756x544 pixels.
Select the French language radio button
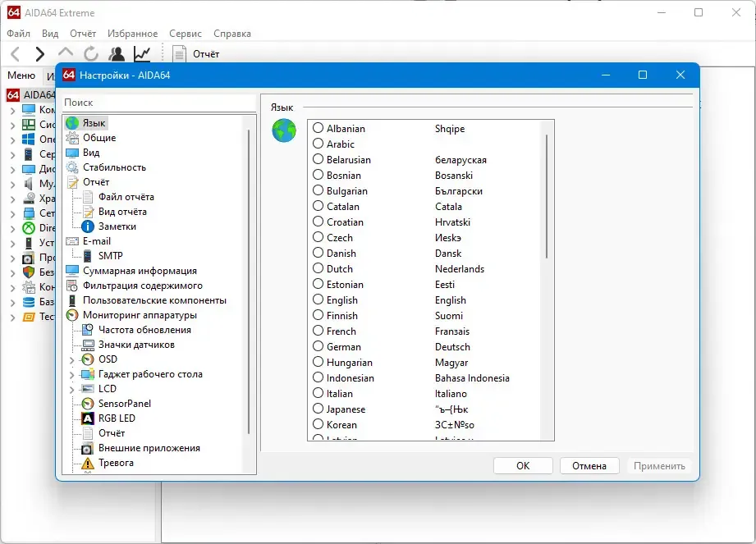click(318, 331)
